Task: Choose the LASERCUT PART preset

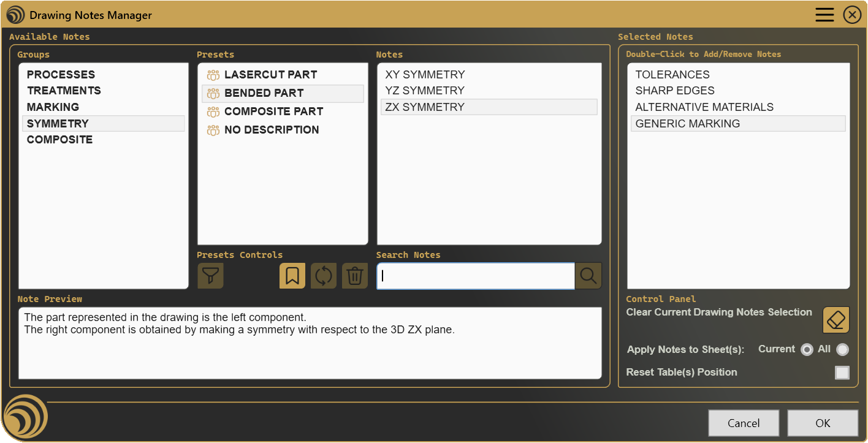Action: [x=283, y=75]
